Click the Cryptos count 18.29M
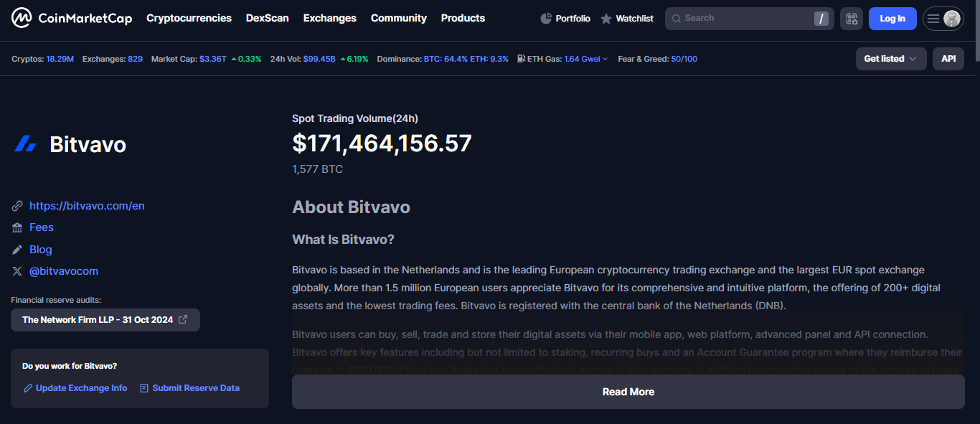The image size is (980, 424). point(60,59)
